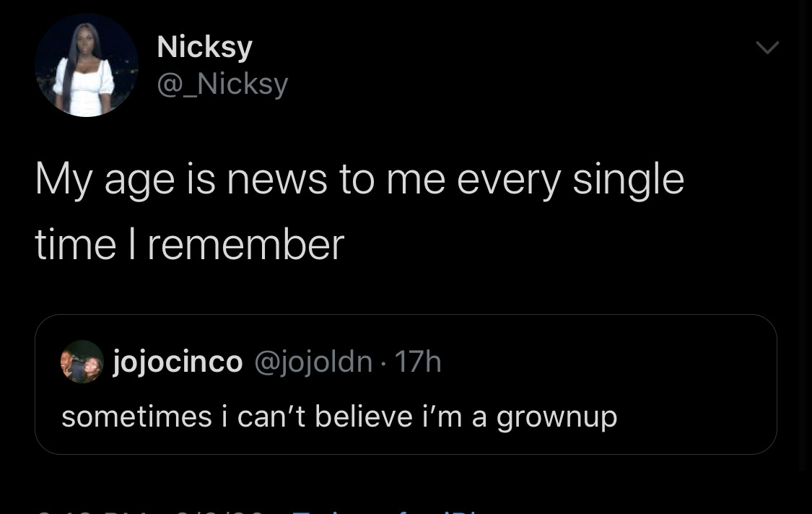Click the word 'every' in main tweet
The width and height of the screenshot is (812, 514).
[x=508, y=180]
